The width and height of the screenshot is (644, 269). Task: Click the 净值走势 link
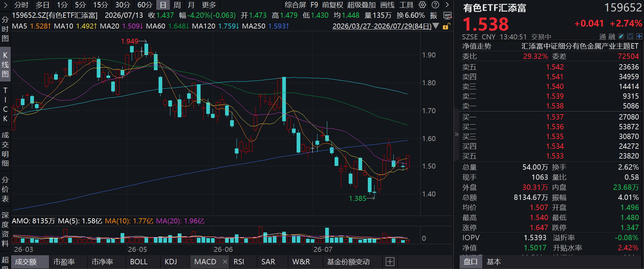click(x=476, y=46)
